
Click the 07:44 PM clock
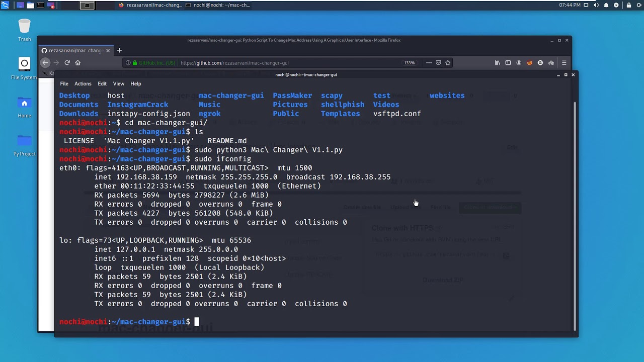coord(570,5)
